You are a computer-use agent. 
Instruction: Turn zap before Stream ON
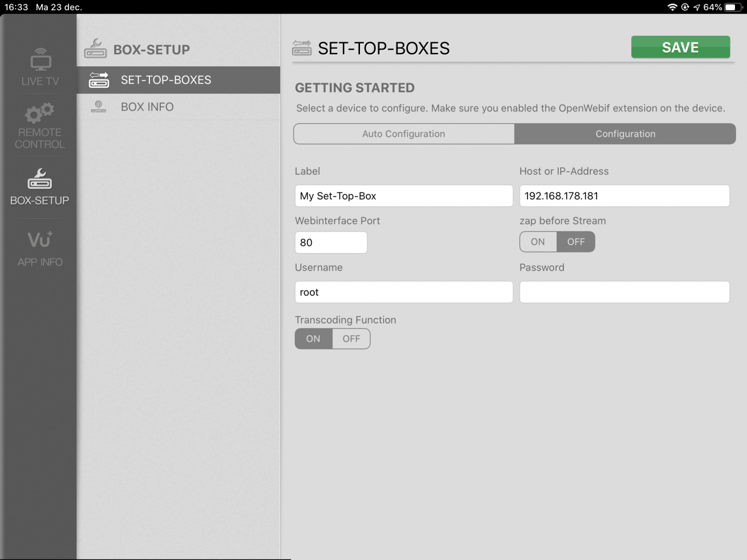pyautogui.click(x=538, y=242)
